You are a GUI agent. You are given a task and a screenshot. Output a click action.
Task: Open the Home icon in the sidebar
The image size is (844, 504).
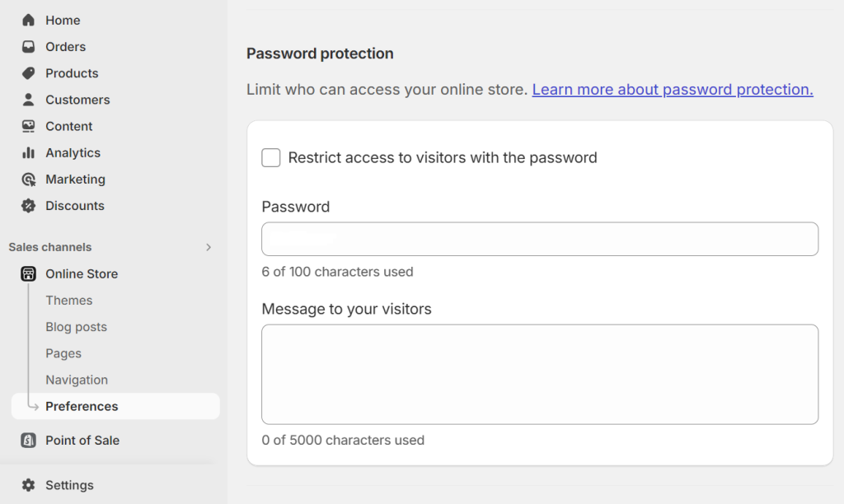tap(27, 20)
